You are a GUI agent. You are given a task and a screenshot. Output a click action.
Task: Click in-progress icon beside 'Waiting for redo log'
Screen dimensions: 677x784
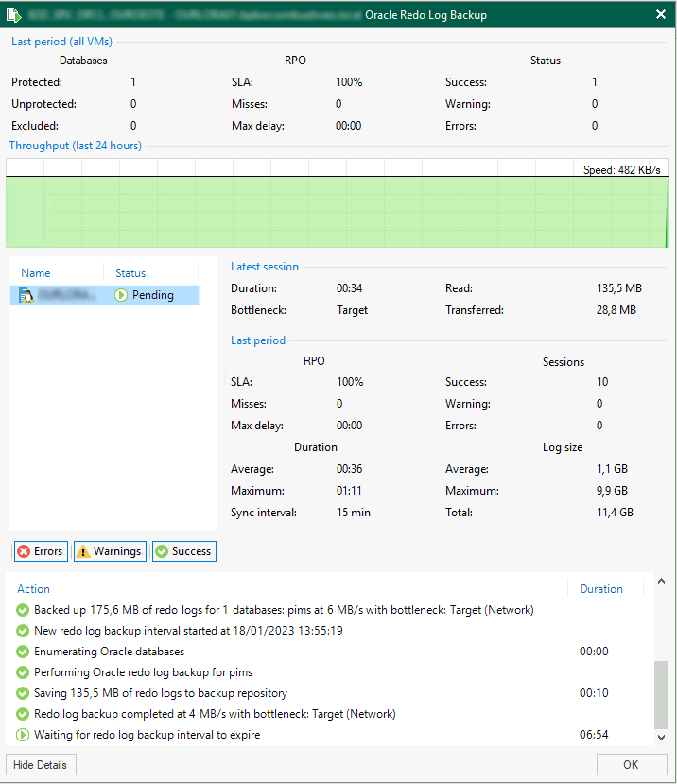[23, 735]
